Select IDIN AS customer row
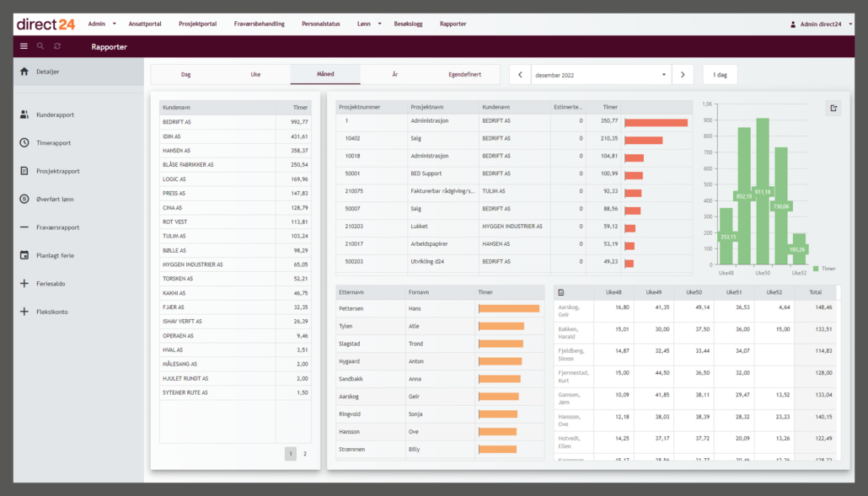This screenshot has width=868, height=496. [x=235, y=136]
